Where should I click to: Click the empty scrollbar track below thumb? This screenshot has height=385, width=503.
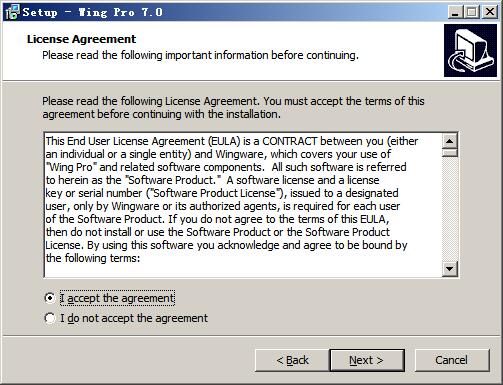[450, 209]
